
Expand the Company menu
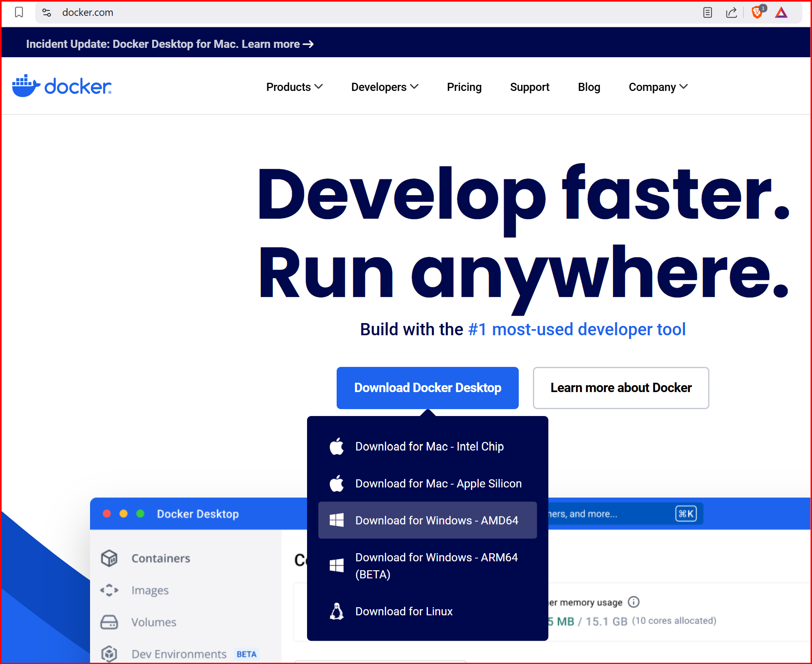tap(658, 87)
